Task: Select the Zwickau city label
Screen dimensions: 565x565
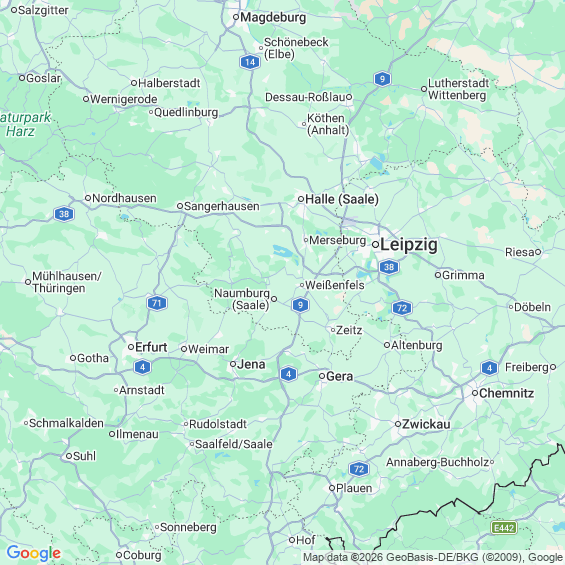Action: point(426,424)
